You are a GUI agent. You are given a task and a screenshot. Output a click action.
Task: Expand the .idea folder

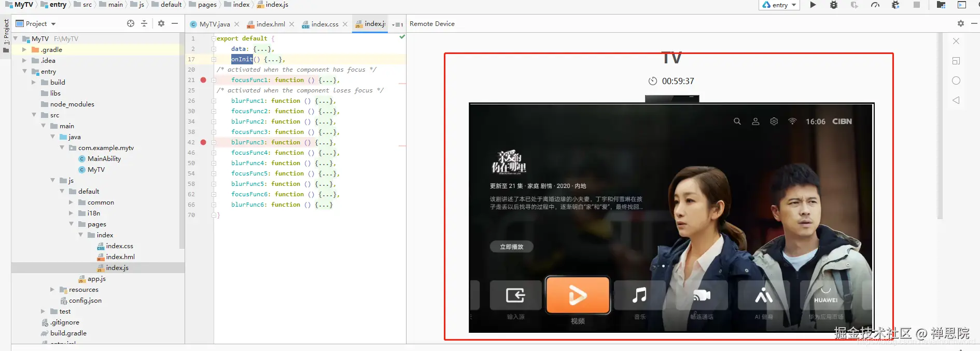coord(24,60)
